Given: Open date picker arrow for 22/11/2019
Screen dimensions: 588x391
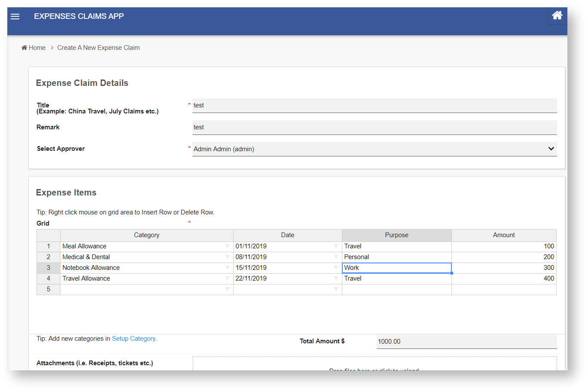Looking at the screenshot, I should (x=336, y=278).
